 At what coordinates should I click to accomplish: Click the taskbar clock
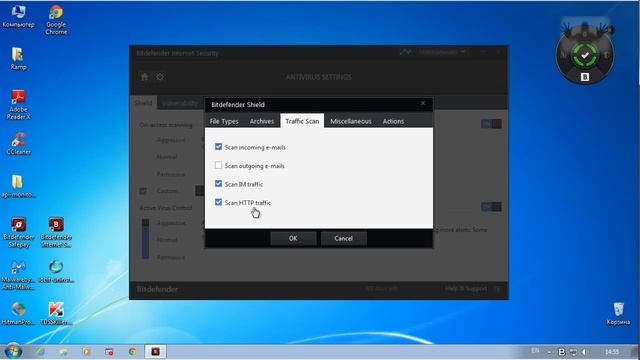click(612, 351)
